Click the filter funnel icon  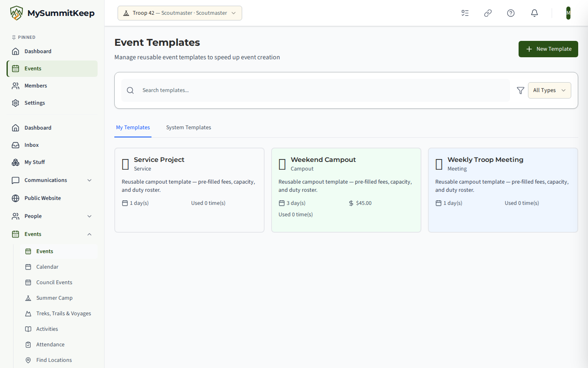point(521,90)
